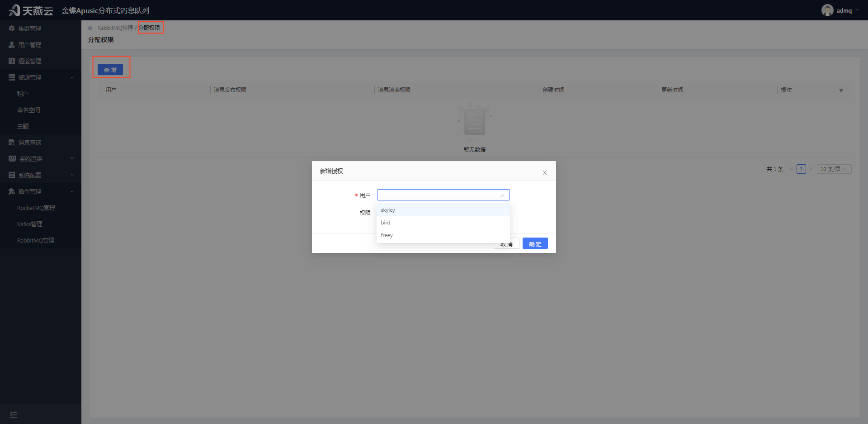Click the 分配权限 breadcrumb item
This screenshot has width=868, height=424.
click(150, 28)
